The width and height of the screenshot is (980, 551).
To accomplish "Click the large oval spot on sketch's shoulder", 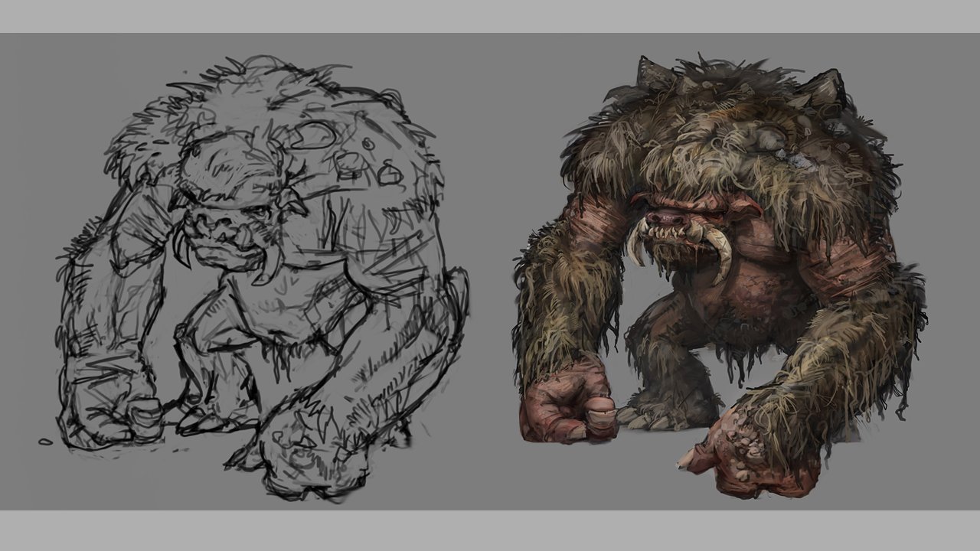I will pyautogui.click(x=312, y=135).
